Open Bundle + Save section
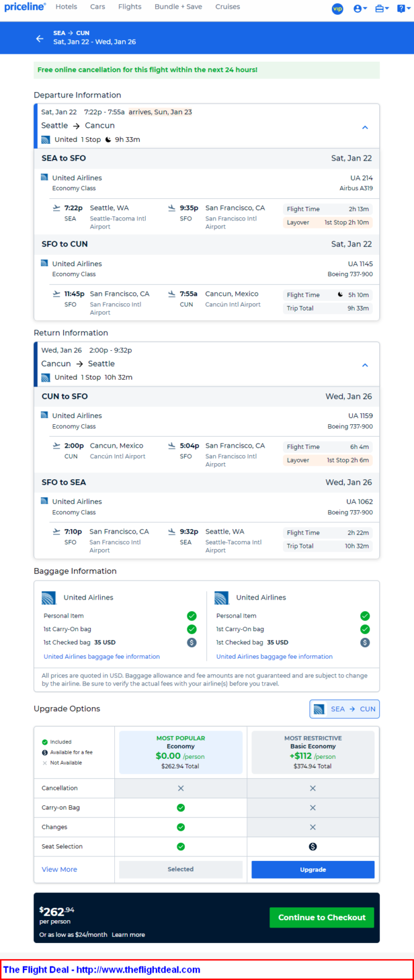 [x=179, y=7]
